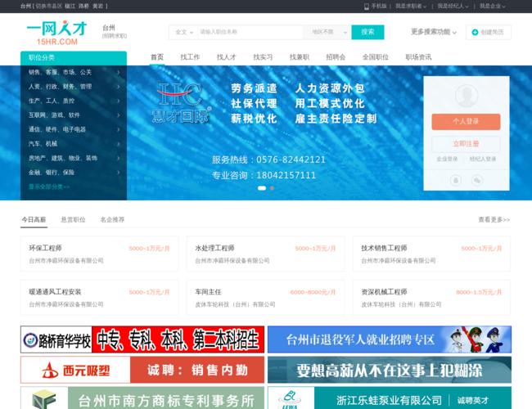Viewport: 532px width, 409px height.
Task: Click the 职位分类 header
Action: pyautogui.click(x=74, y=58)
